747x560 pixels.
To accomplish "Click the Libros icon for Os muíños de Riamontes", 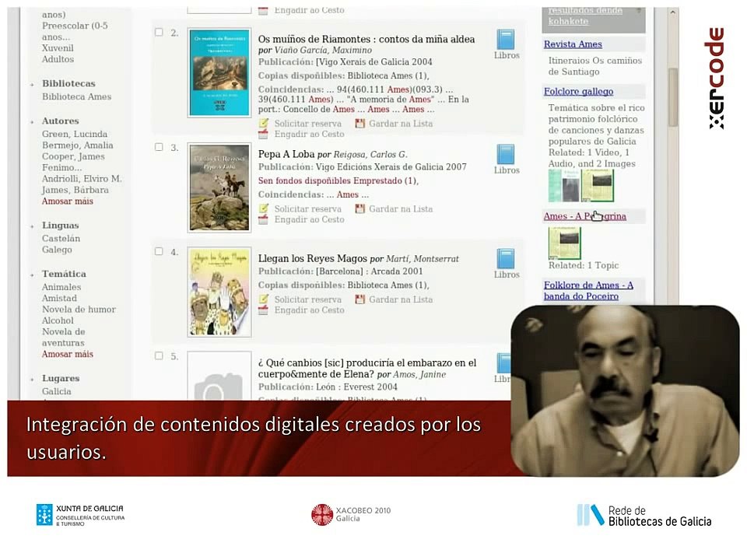I will [x=506, y=40].
